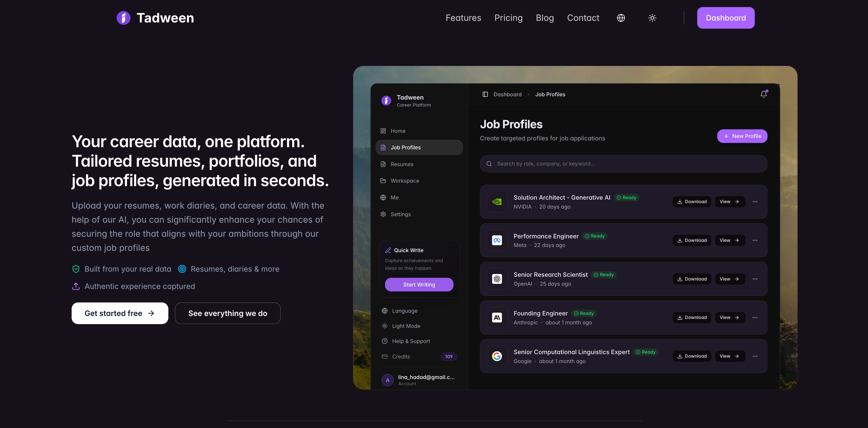Download the Performance Engineer profile

(x=692, y=241)
